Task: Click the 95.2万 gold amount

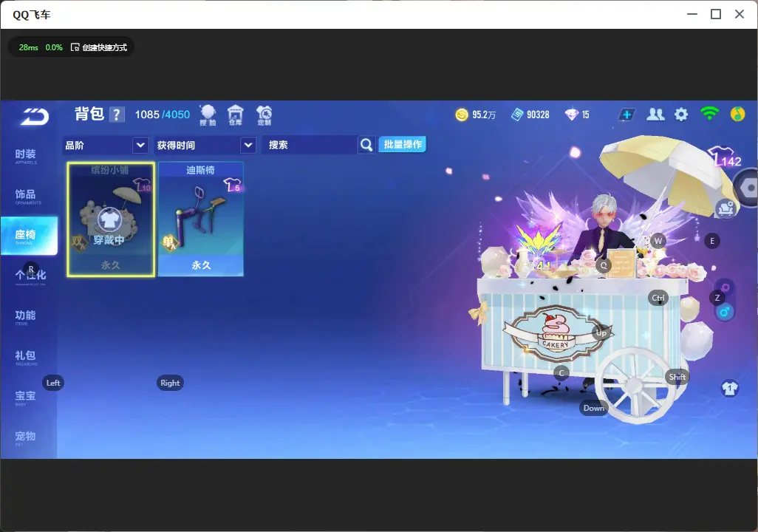Action: click(x=484, y=115)
